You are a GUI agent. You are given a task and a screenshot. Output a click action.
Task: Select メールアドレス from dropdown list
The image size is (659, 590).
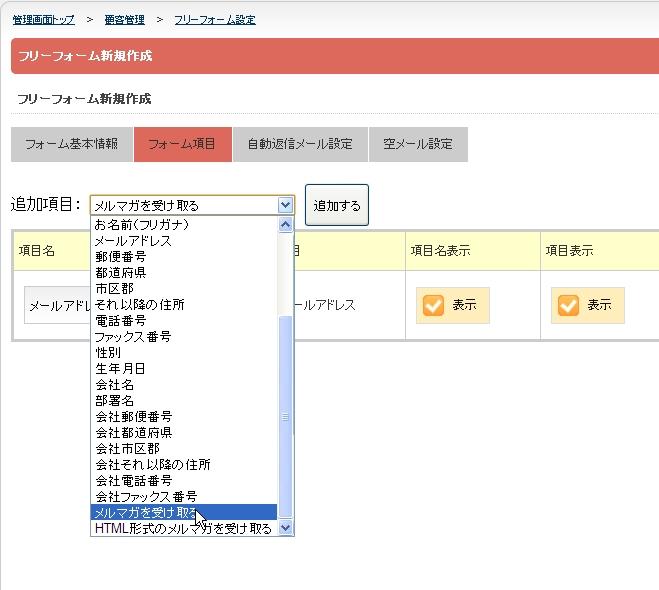click(133, 241)
